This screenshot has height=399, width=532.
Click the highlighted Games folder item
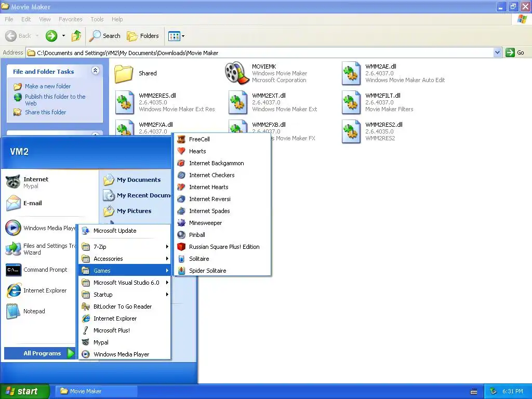point(125,271)
